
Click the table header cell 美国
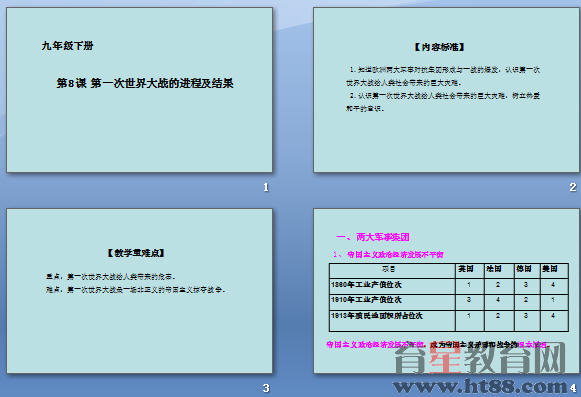click(554, 271)
